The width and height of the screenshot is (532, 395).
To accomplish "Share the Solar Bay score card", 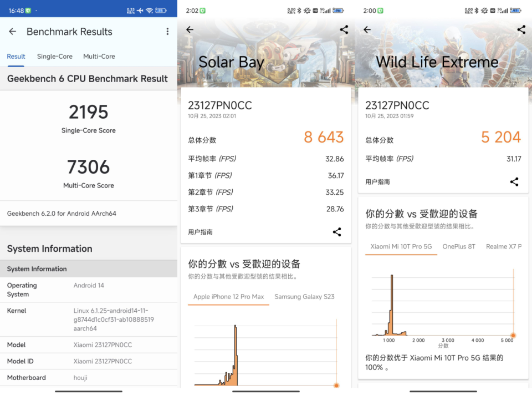I will click(x=336, y=232).
